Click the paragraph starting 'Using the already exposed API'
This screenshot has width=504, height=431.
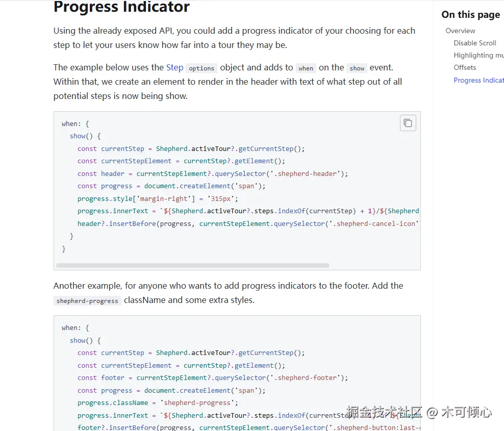[234, 38]
